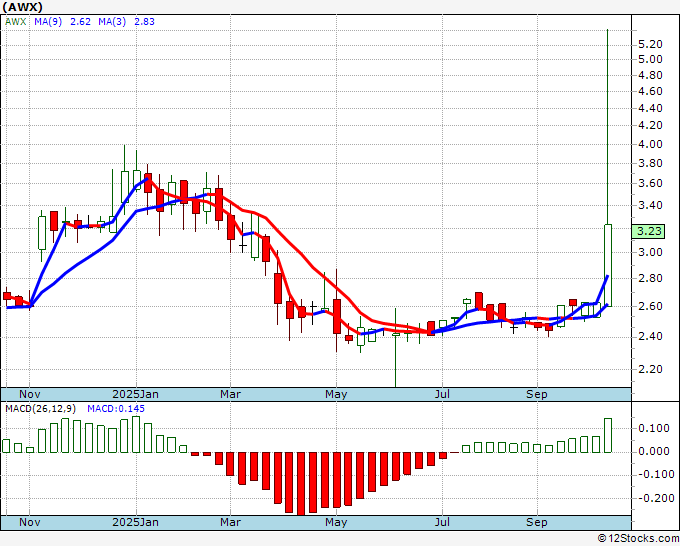The image size is (680, 546).
Task: Click the 4.80 price axis label
Action: (650, 75)
